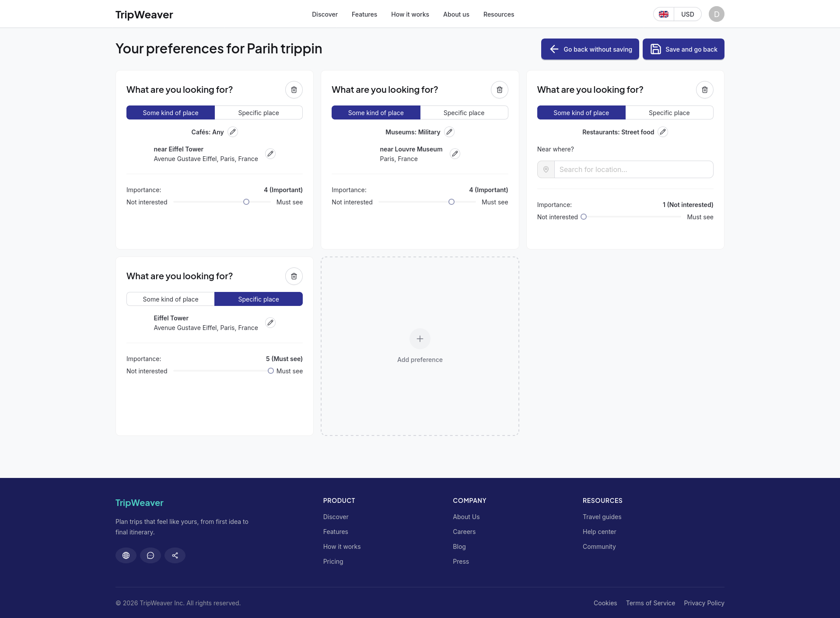Edit the Eiffel Tower specific place
840x618 pixels.
270,323
